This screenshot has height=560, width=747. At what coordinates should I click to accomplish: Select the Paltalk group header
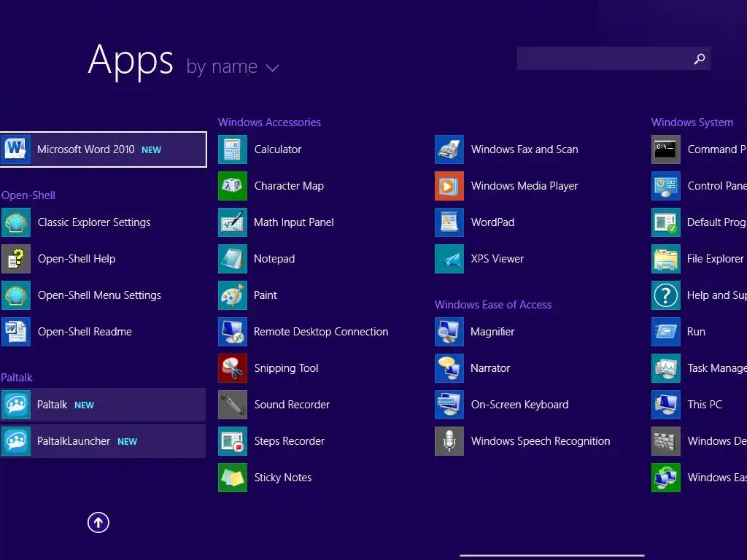[x=17, y=378]
